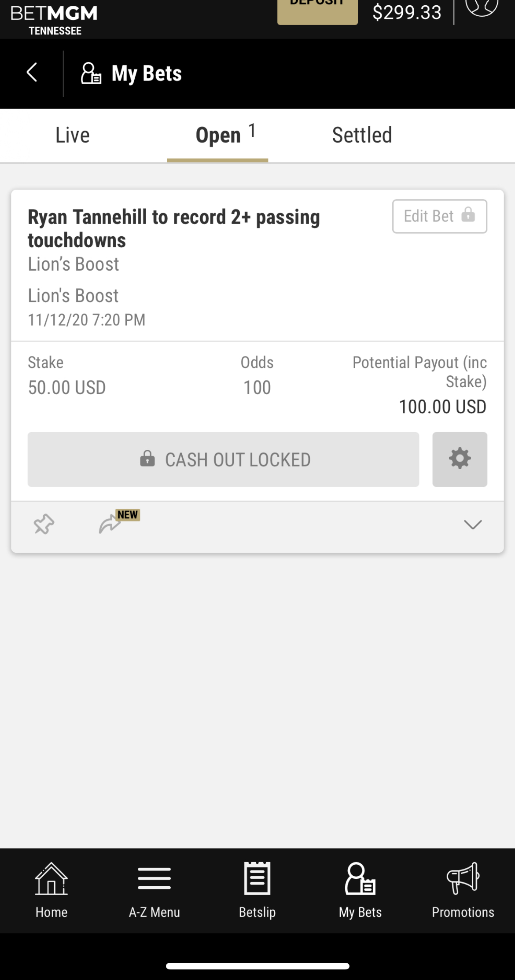Tap the $299.33 account balance
The height and width of the screenshot is (980, 515).
[x=407, y=12]
